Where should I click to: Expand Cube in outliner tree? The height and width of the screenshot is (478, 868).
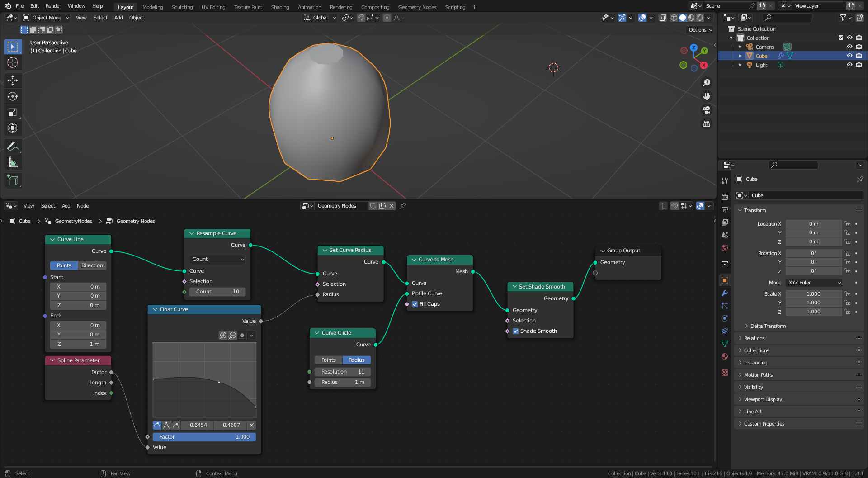point(741,56)
